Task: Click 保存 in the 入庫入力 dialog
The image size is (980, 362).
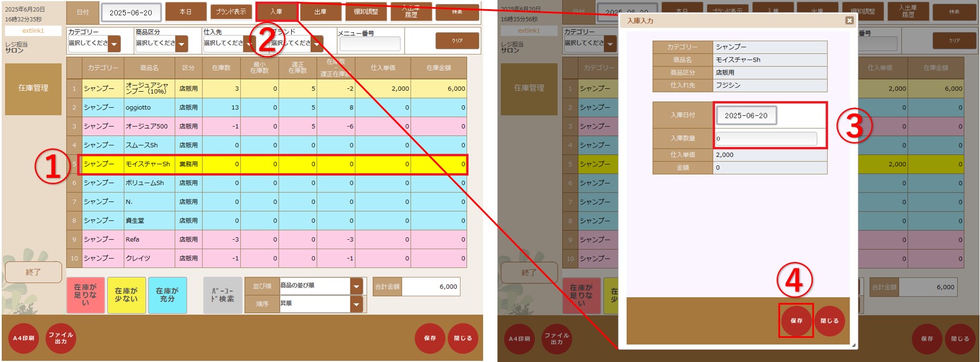Action: tap(796, 321)
